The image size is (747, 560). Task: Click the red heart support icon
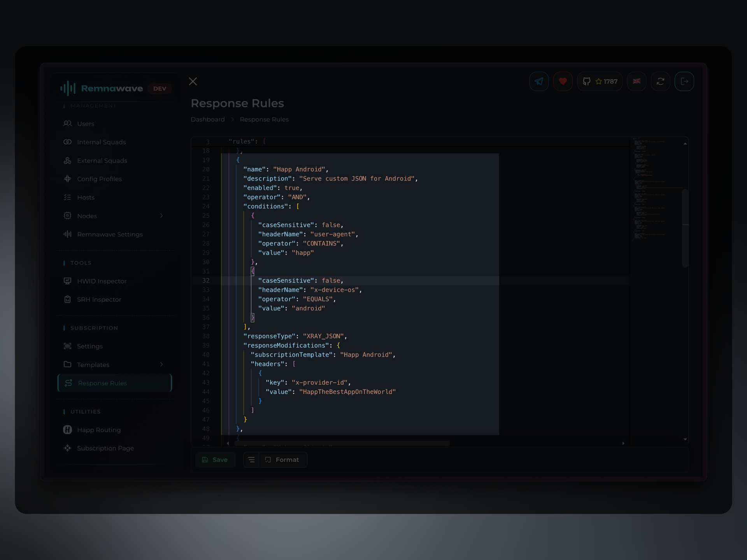pyautogui.click(x=563, y=81)
